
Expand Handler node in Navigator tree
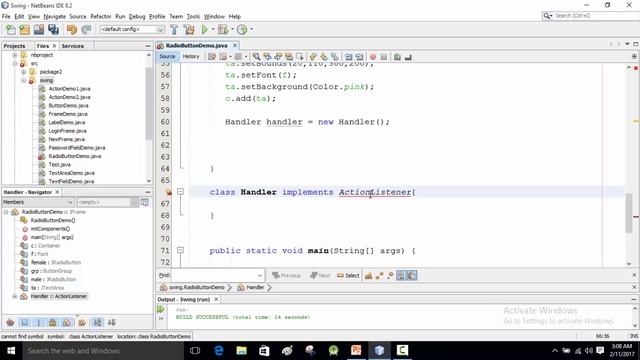[15, 296]
